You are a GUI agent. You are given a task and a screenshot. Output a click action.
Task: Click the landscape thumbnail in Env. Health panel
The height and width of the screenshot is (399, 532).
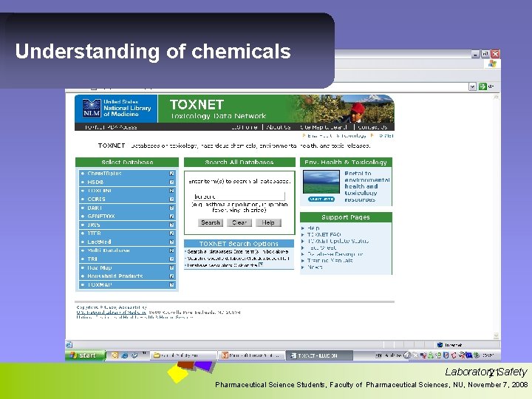point(321,182)
